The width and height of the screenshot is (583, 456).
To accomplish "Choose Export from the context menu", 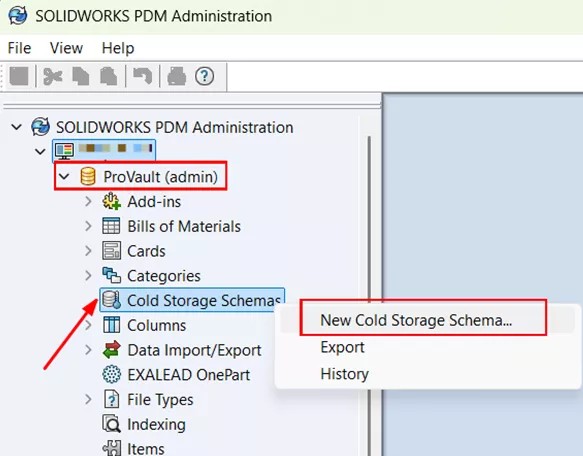I will pos(342,347).
